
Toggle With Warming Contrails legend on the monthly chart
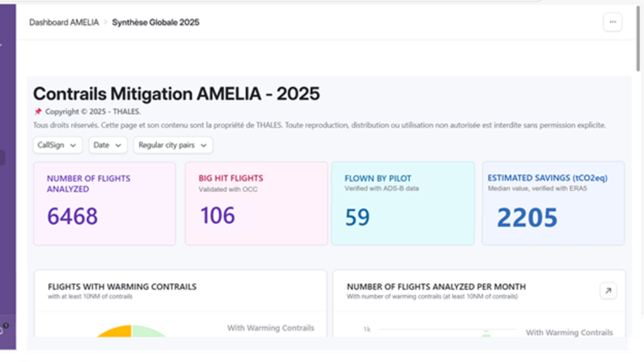pos(569,332)
